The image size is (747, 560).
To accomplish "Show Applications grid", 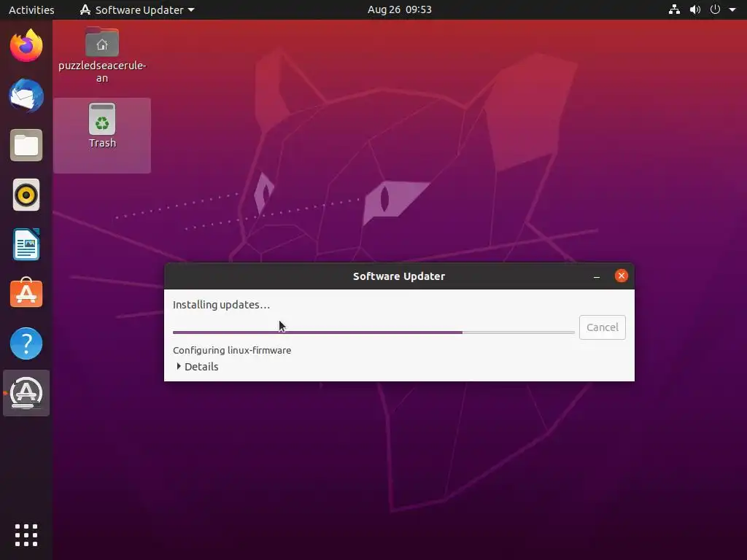I will (x=26, y=535).
